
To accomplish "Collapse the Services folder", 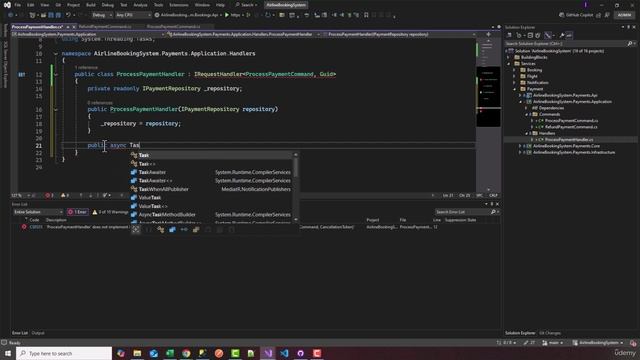I will click(x=509, y=64).
